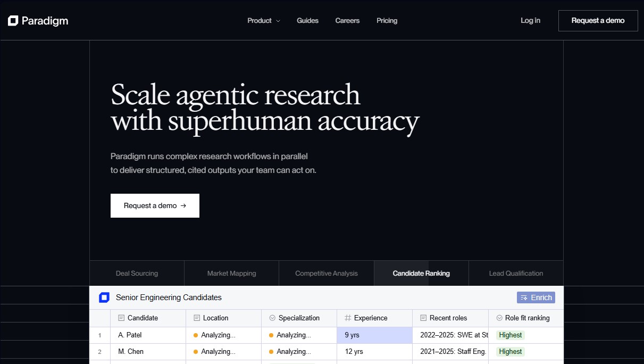Click the Enrich button
The height and width of the screenshot is (364, 644).
tap(536, 297)
